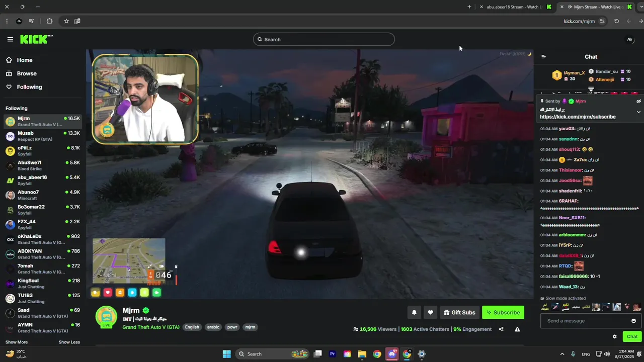This screenshot has height=362, width=644.
Task: Open chat settings gear icon
Action: point(614,337)
